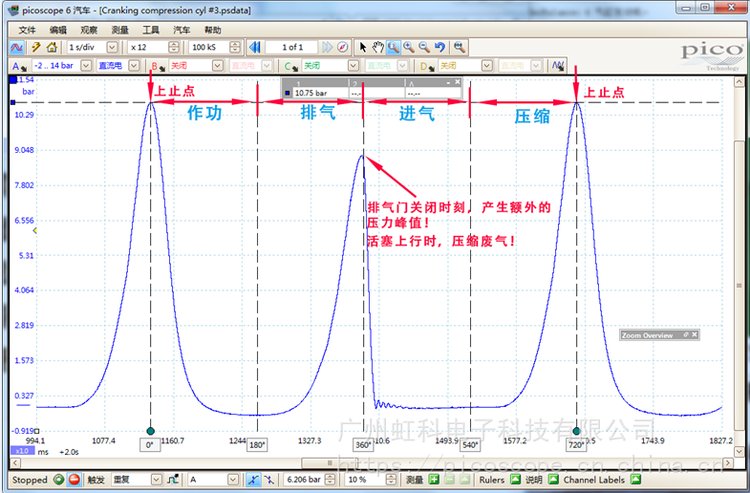Open the 文件 menu

coord(27,30)
